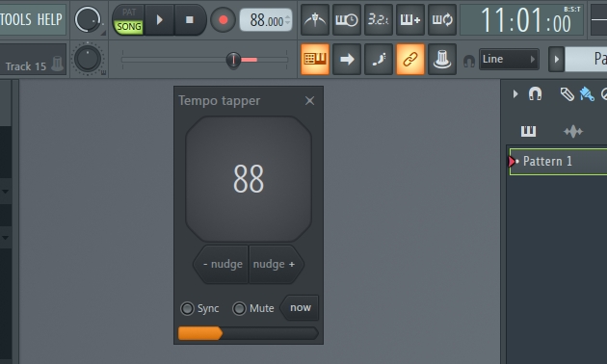This screenshot has height=364, width=607.
Task: Toggle step editing footprint icon
Action: (x=379, y=59)
